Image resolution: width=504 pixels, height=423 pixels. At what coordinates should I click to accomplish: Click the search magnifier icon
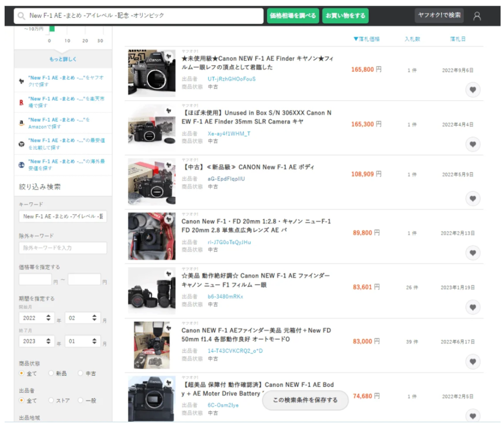click(21, 16)
